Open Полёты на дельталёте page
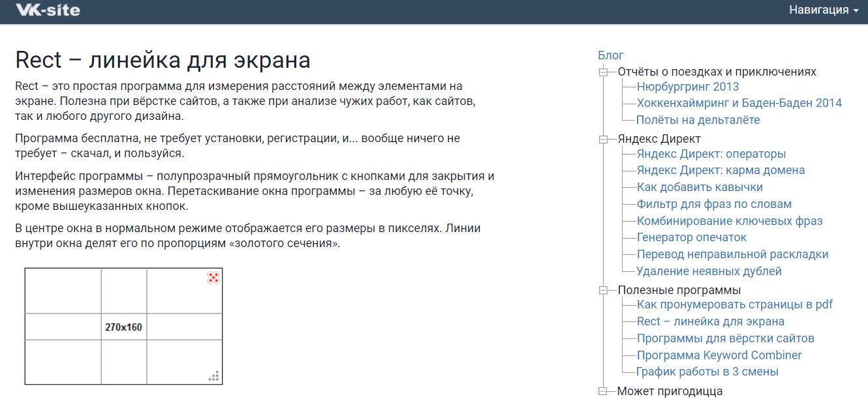868x399 pixels. click(x=698, y=120)
